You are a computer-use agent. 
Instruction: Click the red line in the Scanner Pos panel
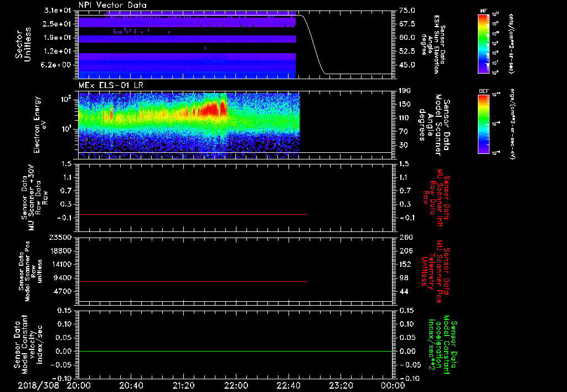[x=192, y=281]
